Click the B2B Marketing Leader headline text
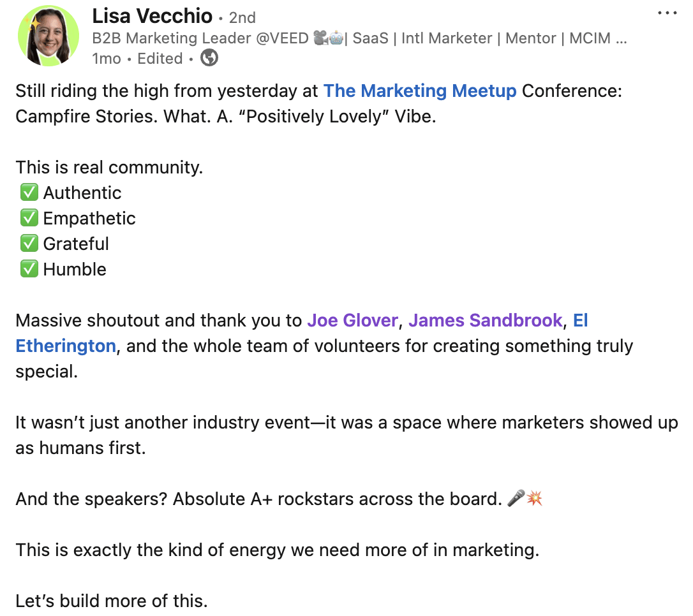Screen dimensions: 693x616 coord(359,38)
